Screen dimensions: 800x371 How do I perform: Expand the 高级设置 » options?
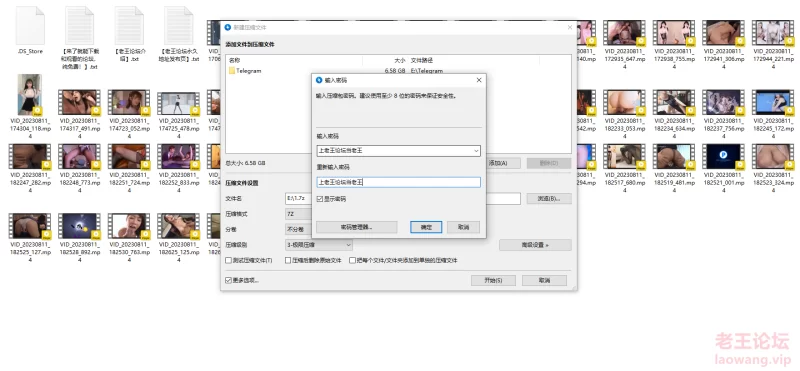click(x=535, y=245)
